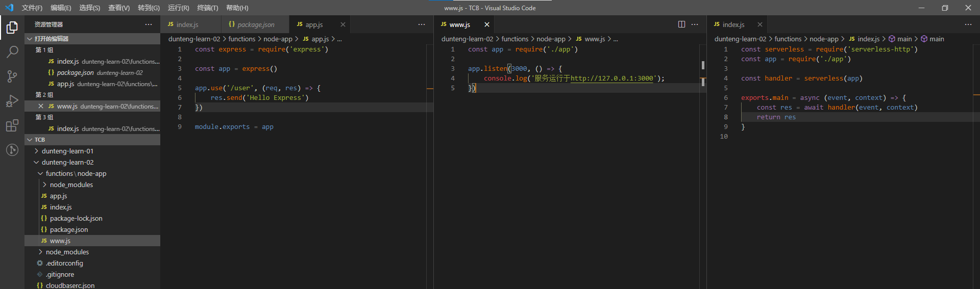980x289 pixels.
Task: Select index.js under group 3 open editors
Action: pos(92,128)
